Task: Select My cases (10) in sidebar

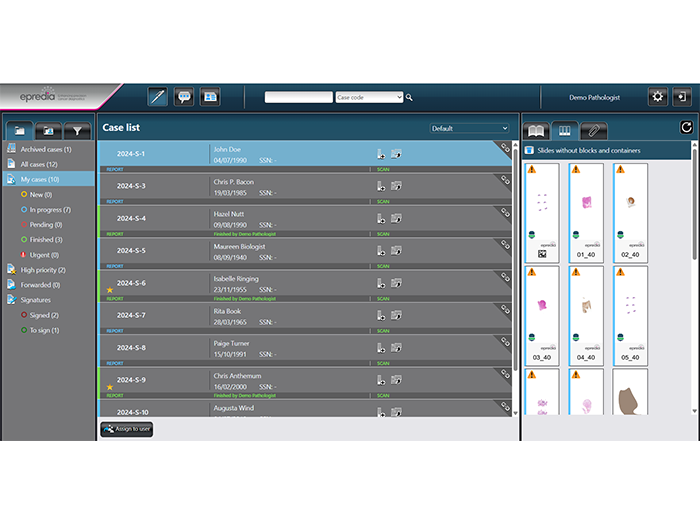Action: (x=49, y=179)
